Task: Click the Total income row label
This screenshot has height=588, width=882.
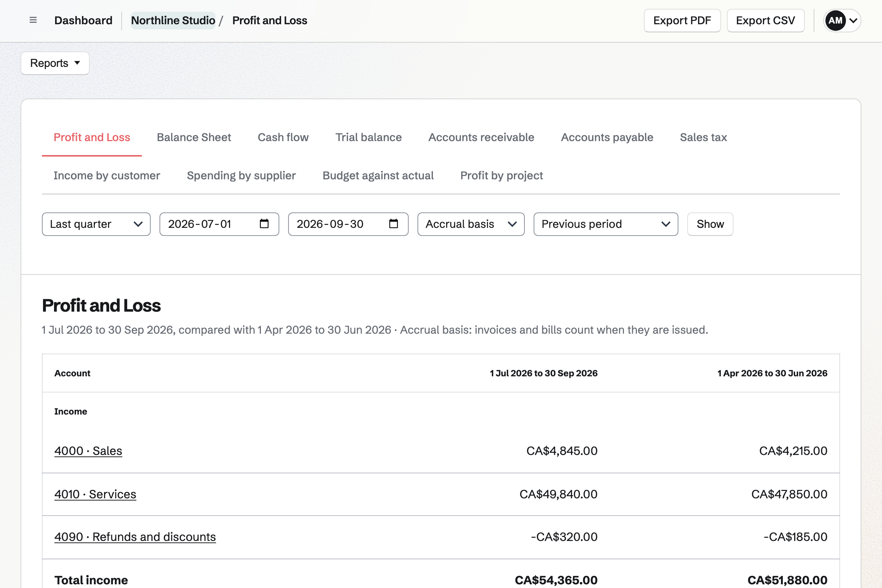Action: click(91, 580)
